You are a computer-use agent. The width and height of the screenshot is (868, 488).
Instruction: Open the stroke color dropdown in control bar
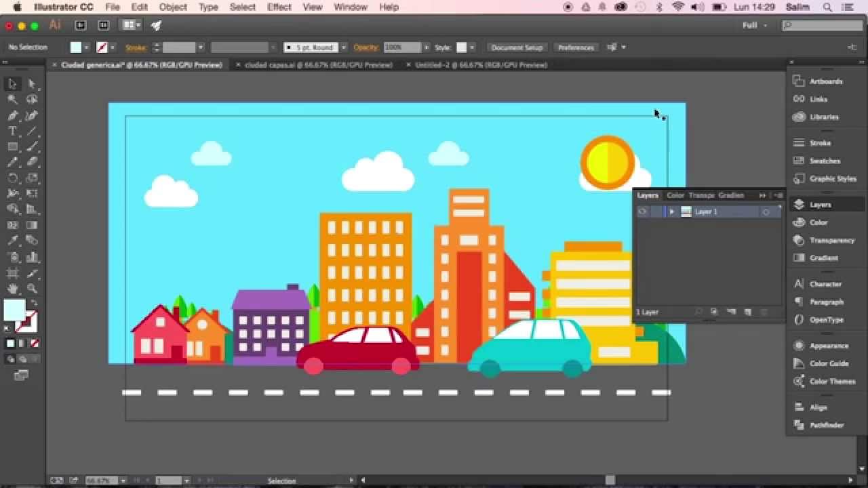(112, 47)
